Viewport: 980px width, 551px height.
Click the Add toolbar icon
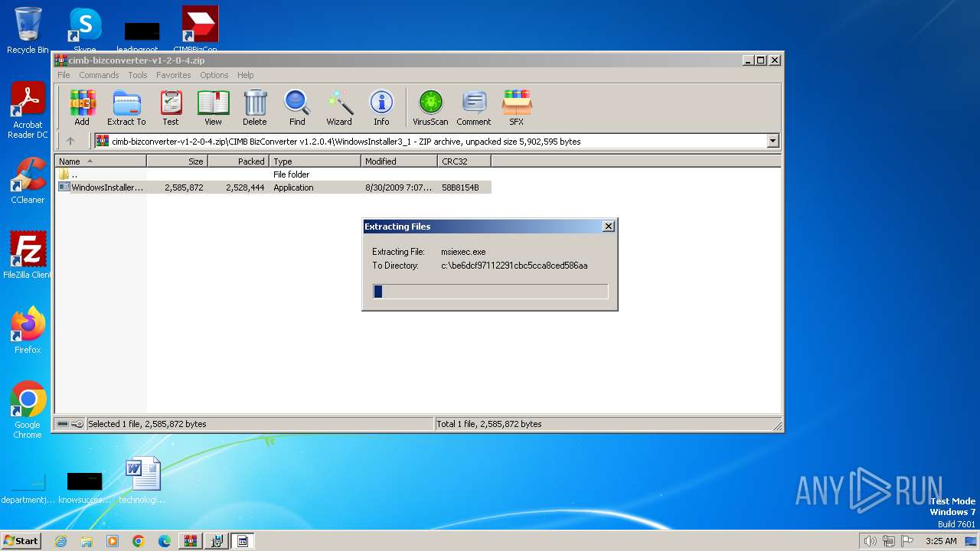pyautogui.click(x=82, y=108)
